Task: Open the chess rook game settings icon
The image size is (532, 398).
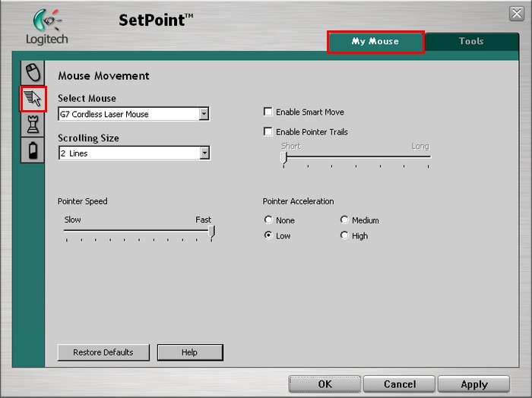Action: (x=33, y=125)
